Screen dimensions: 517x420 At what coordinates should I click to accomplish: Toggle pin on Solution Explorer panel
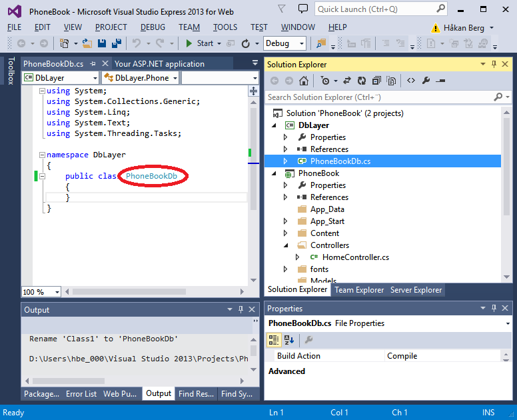pyautogui.click(x=494, y=64)
